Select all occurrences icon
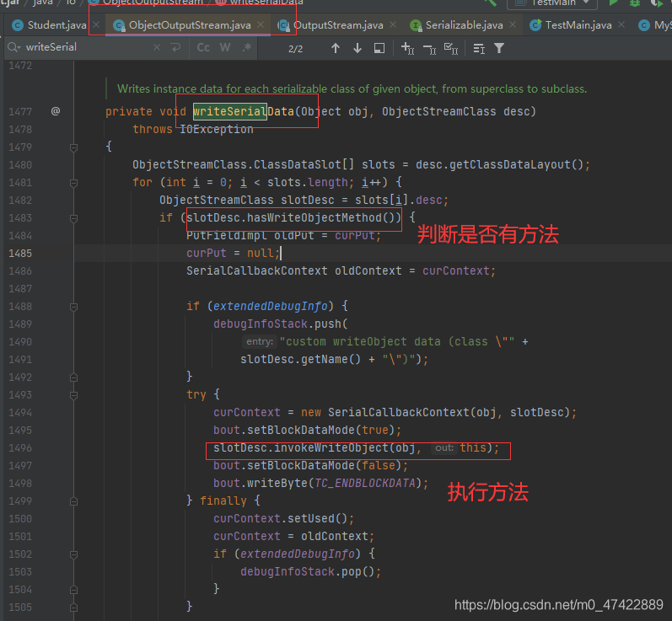The image size is (672, 621). 451,48
